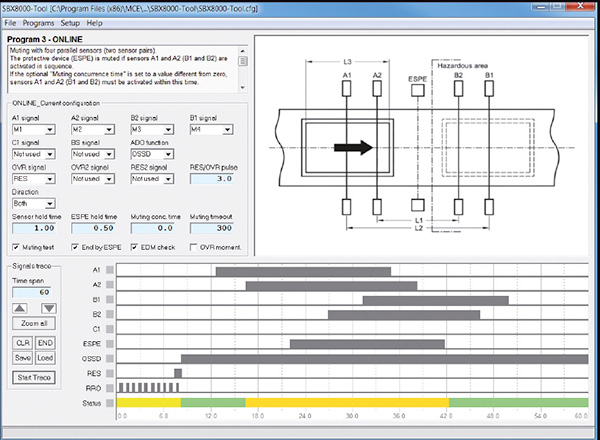The height and width of the screenshot is (440, 600).
Task: Open the Programs menu
Action: click(38, 23)
